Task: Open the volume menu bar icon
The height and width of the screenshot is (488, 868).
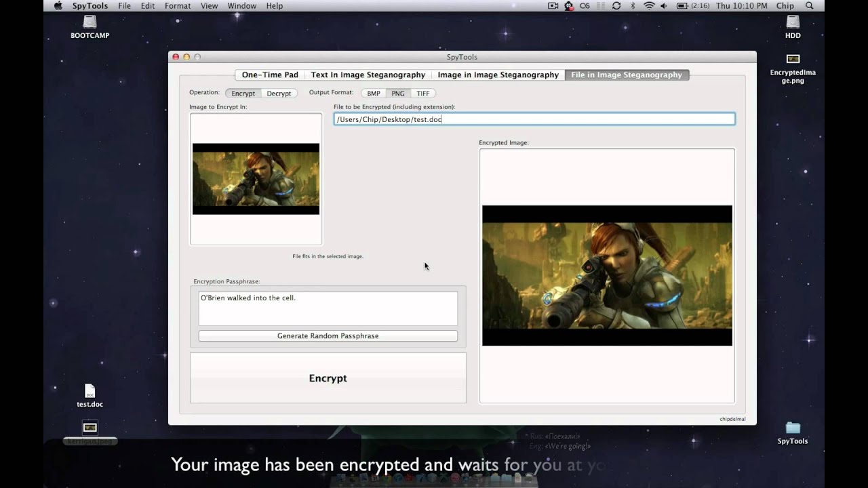Action: 663,5
